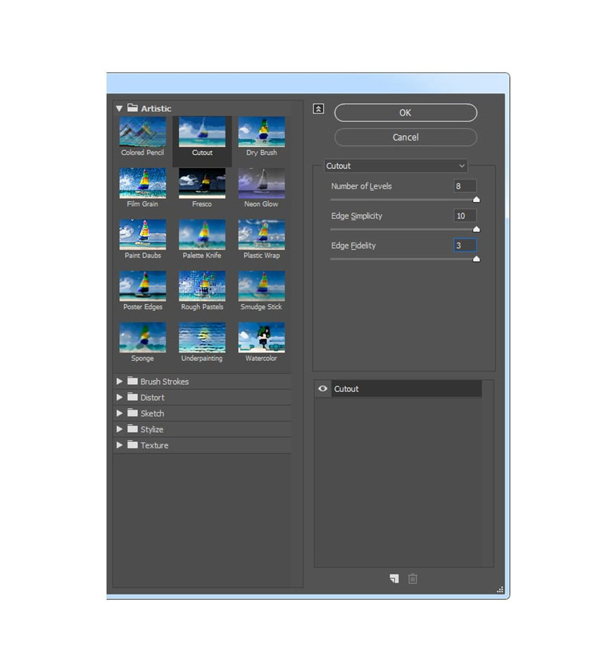Click the New effect layer icon
The image size is (616, 672).
point(394,578)
